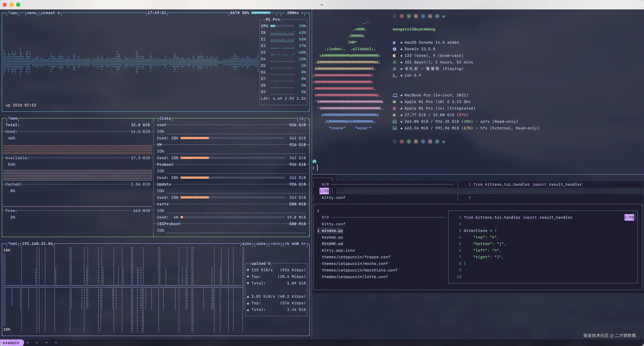Click the Pac-Man package icon beside brew count

[394, 56]
